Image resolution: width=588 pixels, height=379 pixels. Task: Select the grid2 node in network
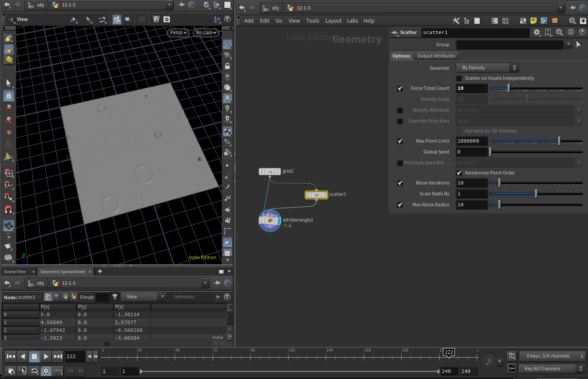(270, 171)
